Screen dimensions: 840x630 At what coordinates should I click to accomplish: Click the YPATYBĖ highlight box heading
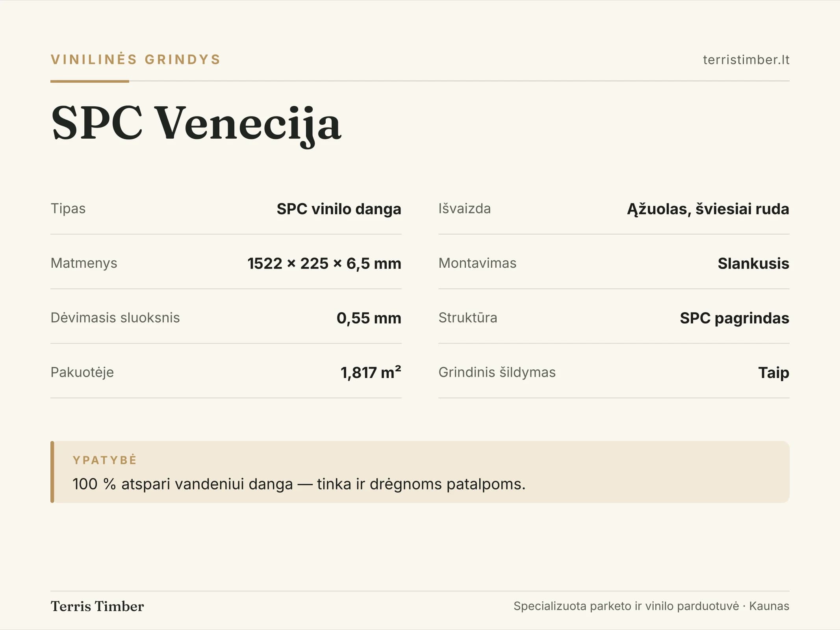(105, 460)
